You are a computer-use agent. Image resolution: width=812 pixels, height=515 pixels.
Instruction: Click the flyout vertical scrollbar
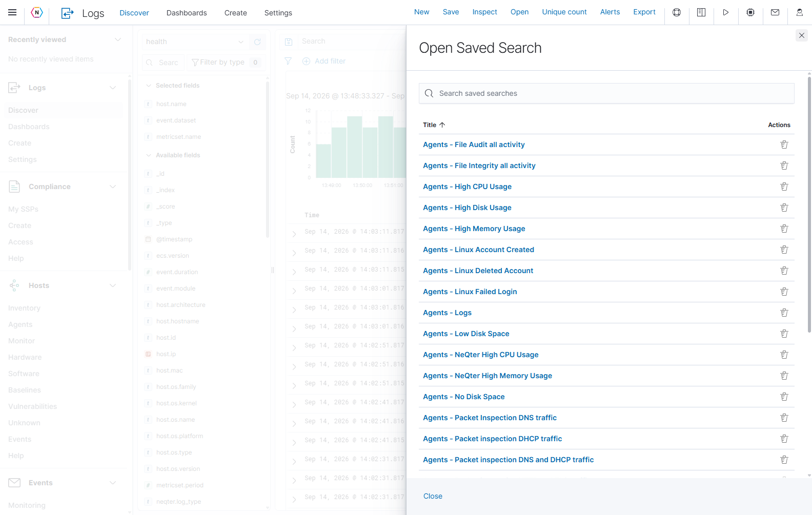click(809, 205)
